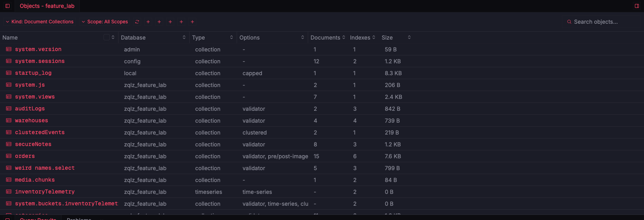Click the search magnifier icon

pyautogui.click(x=569, y=22)
